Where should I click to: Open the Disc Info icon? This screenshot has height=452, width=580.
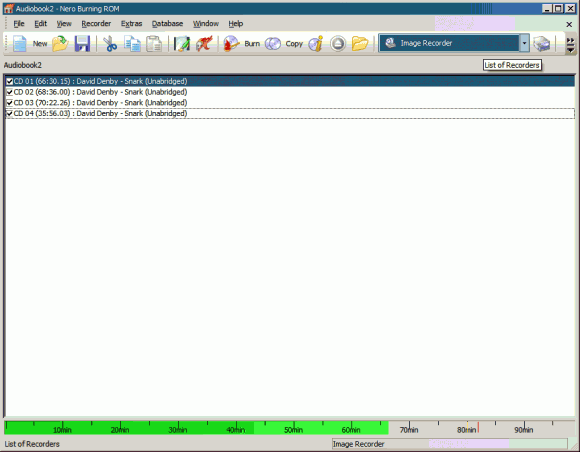(x=316, y=44)
